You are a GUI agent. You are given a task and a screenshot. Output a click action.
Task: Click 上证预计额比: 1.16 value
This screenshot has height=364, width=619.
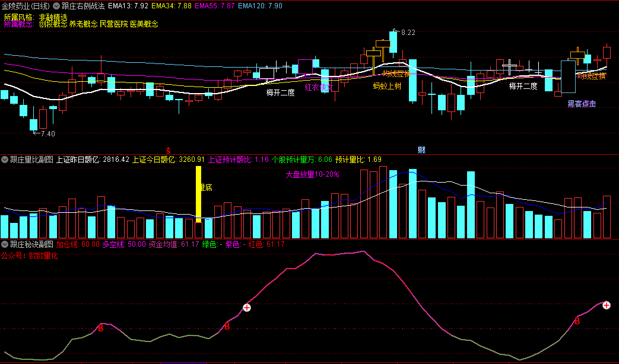(x=239, y=159)
